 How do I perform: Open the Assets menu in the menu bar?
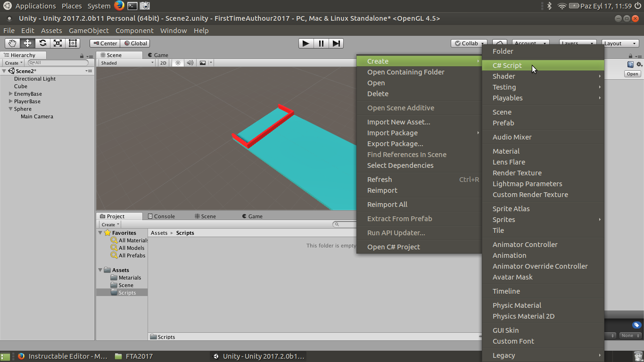coord(51,31)
